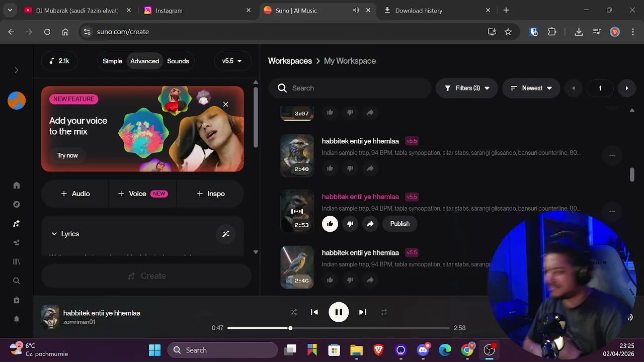This screenshot has height=362, width=644.
Task: Go to the previous page of songs
Action: 573,88
